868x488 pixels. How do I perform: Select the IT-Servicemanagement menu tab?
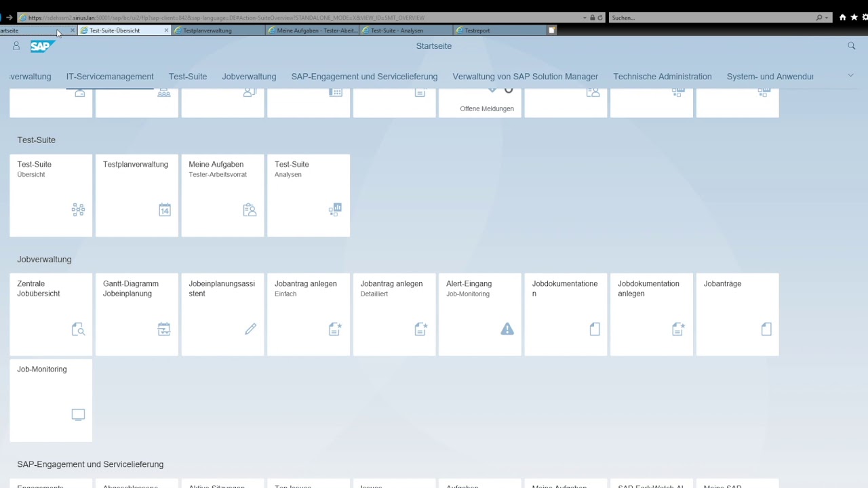110,77
